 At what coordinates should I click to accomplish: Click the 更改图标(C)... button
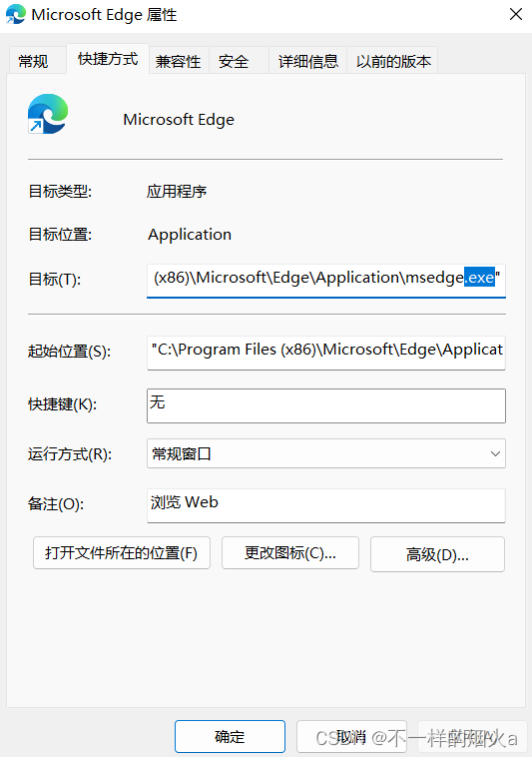coord(290,553)
